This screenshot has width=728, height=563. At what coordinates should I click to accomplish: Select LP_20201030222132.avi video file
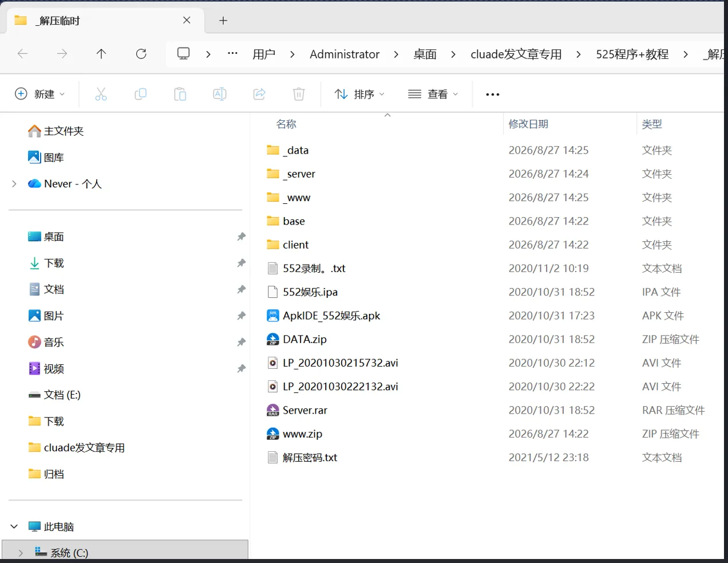pyautogui.click(x=333, y=387)
